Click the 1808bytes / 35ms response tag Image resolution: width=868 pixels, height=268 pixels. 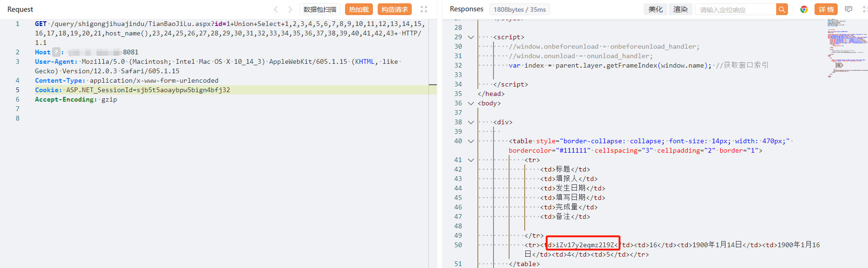pyautogui.click(x=520, y=9)
